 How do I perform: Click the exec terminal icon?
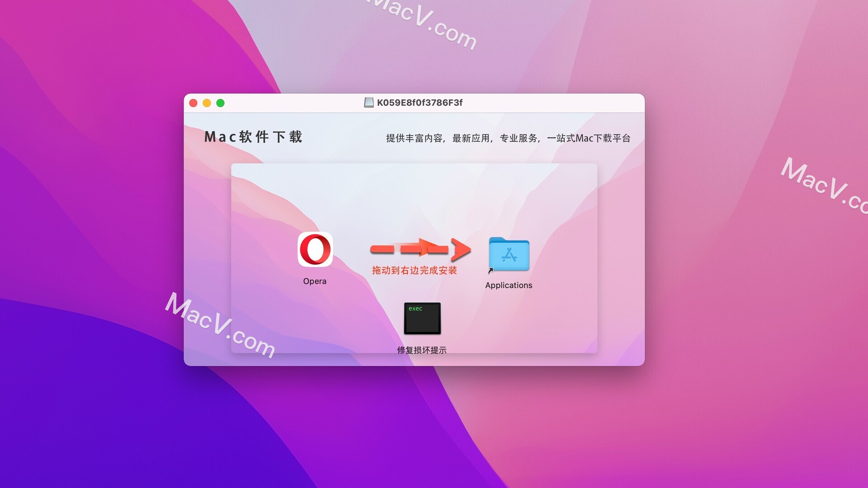(x=423, y=318)
